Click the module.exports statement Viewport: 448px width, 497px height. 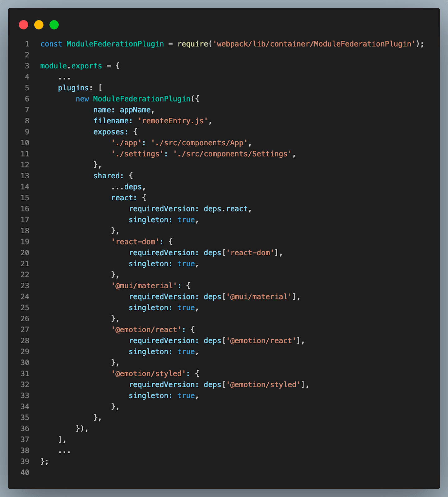tap(71, 66)
